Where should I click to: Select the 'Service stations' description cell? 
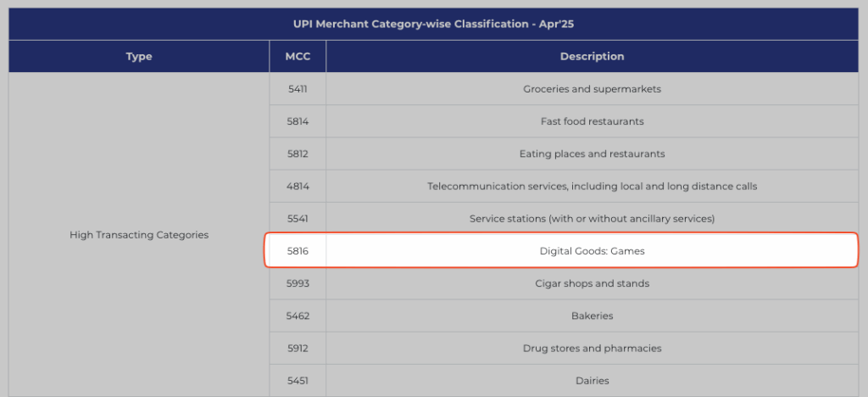coord(592,218)
